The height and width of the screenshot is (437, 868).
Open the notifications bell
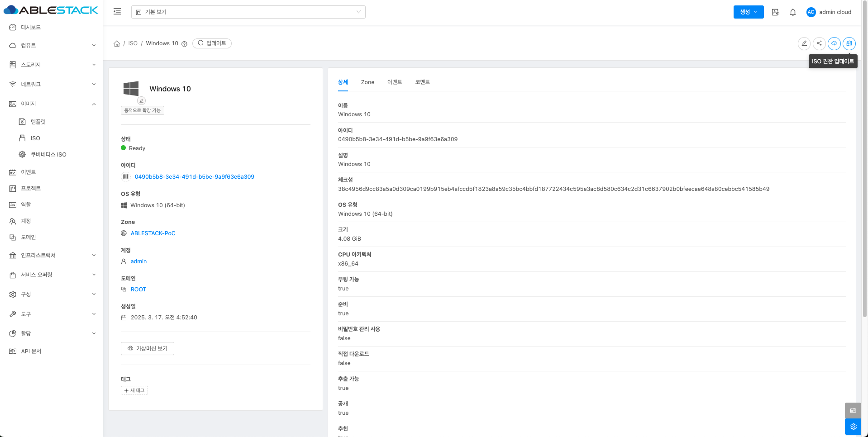pos(792,12)
